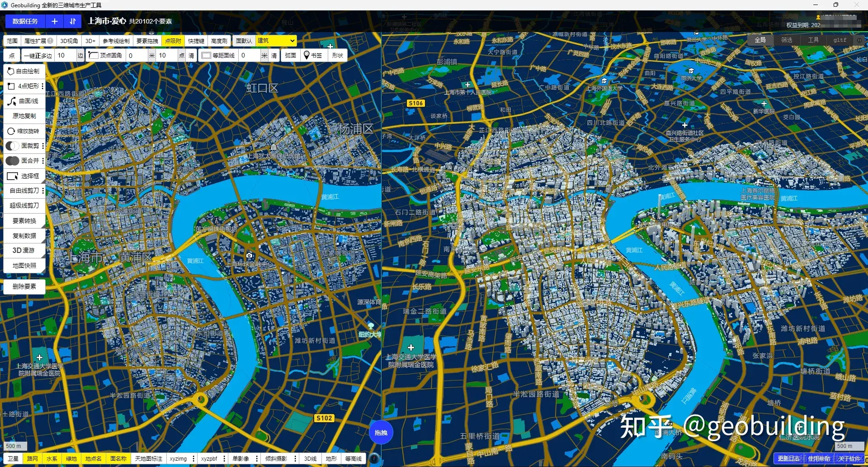
Task: Click the info badge on 属性扩展
Action: (x=50, y=41)
